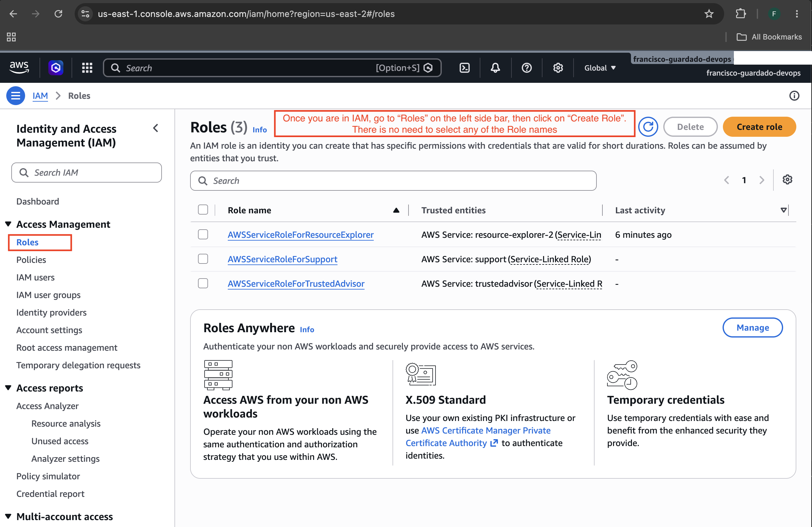
Task: Click the Info link next to Roles heading
Action: 260,130
